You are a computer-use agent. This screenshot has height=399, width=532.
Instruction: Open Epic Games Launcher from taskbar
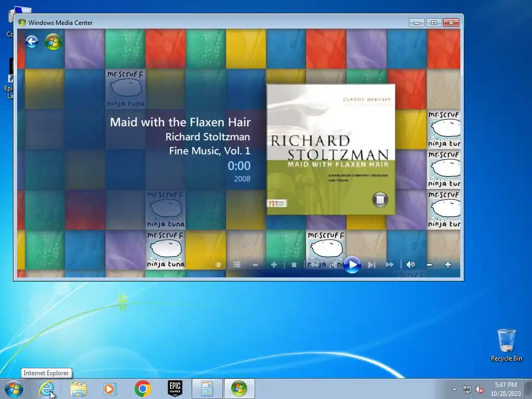[175, 389]
